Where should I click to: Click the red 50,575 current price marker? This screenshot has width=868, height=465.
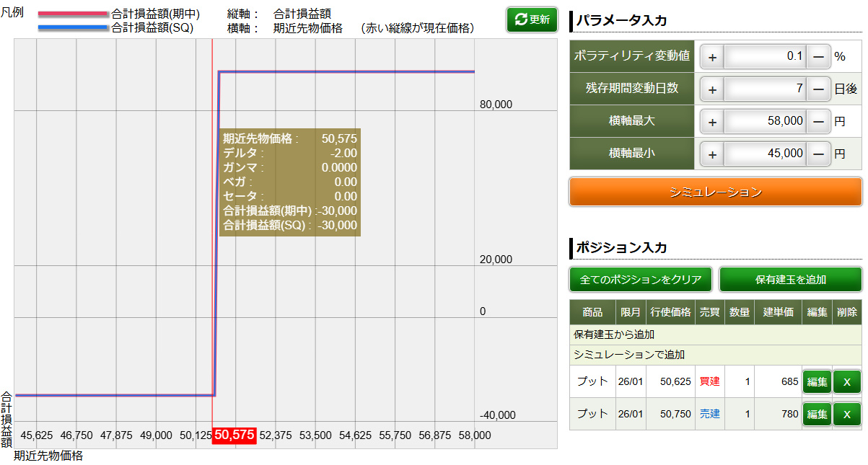click(234, 435)
